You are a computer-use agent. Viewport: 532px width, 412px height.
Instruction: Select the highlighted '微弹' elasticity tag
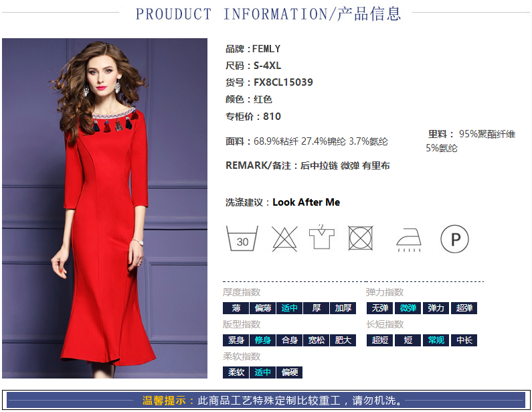tap(408, 308)
